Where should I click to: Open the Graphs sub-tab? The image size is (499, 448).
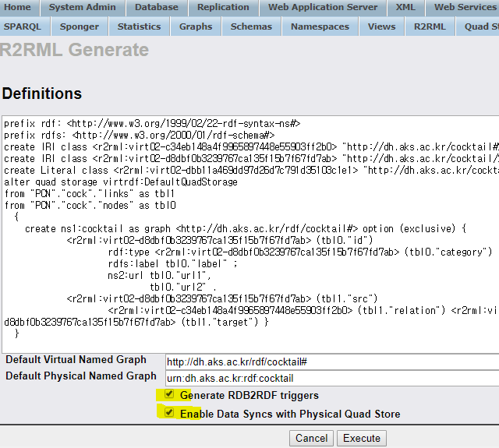pyautogui.click(x=195, y=26)
